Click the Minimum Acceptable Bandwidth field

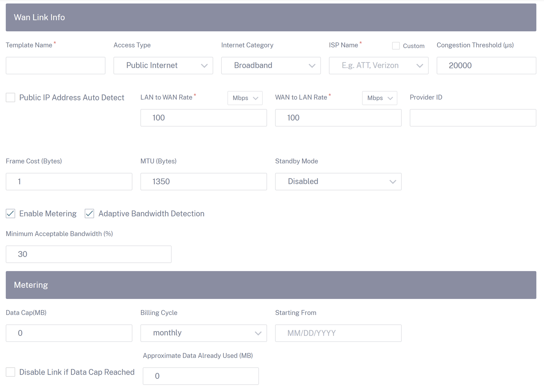89,254
